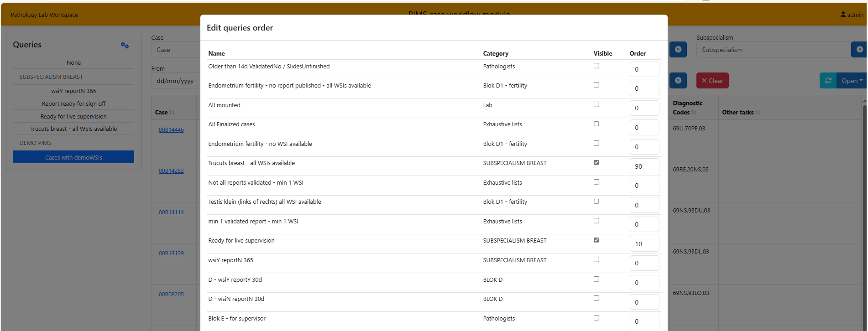Check visible box for wsiY reportN 365
The image size is (868, 331).
(x=596, y=259)
